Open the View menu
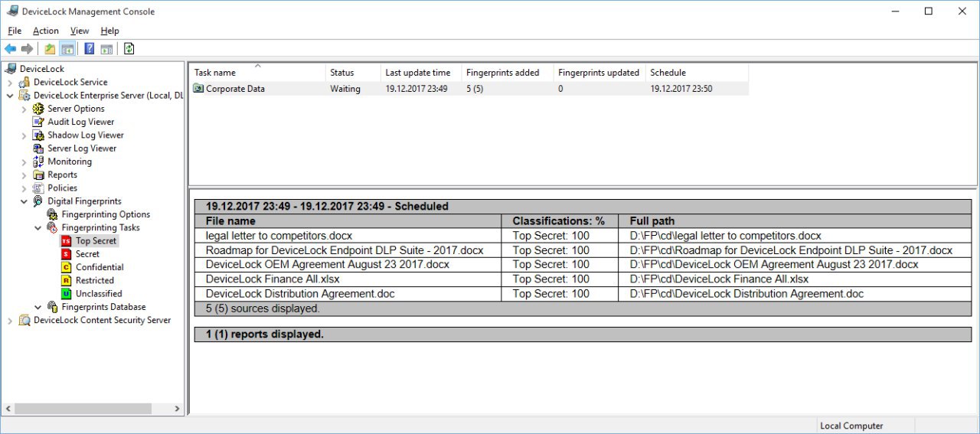This screenshot has width=980, height=434. pyautogui.click(x=80, y=31)
